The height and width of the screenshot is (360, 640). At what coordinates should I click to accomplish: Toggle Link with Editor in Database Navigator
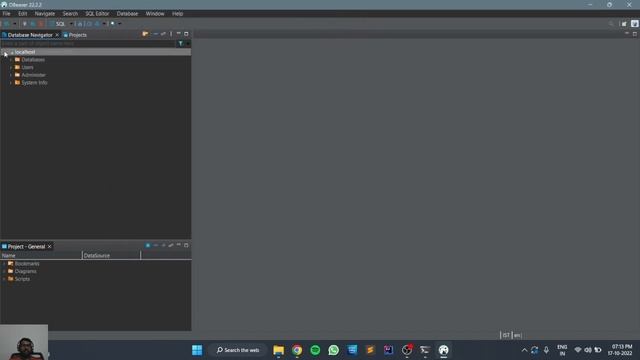(x=163, y=34)
